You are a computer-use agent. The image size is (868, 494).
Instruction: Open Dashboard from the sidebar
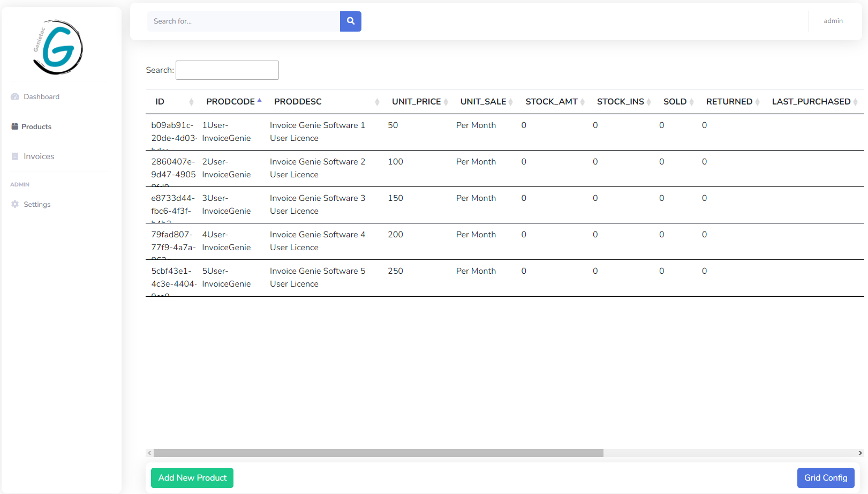pos(35,96)
